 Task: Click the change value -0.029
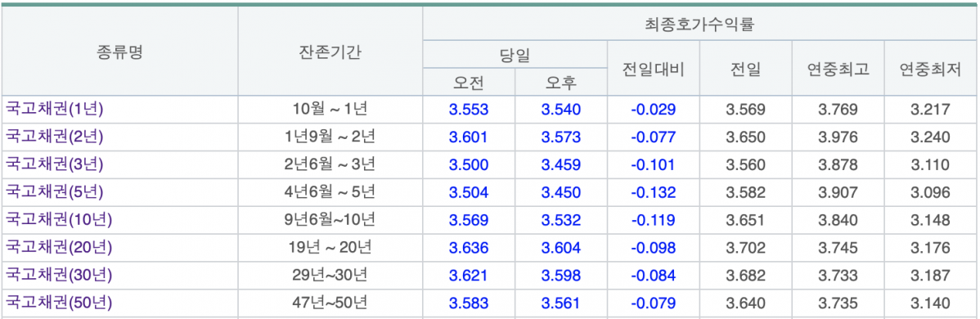pyautogui.click(x=653, y=110)
